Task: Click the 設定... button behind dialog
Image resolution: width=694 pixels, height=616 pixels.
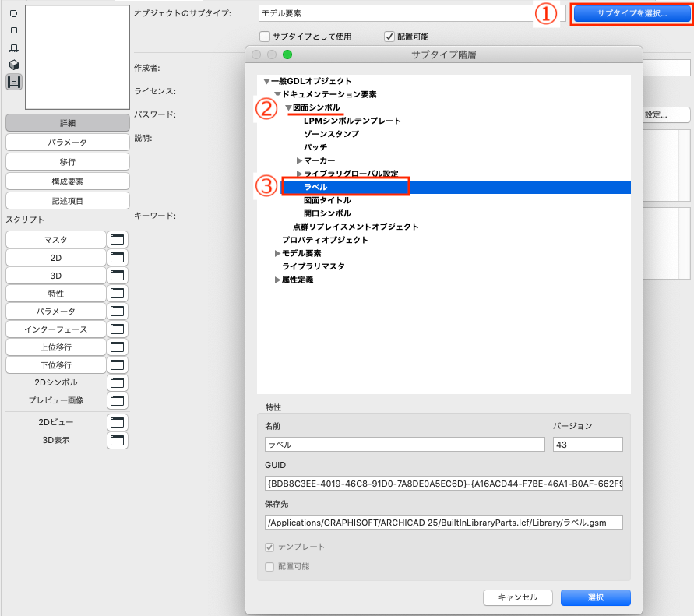Action: coord(666,114)
